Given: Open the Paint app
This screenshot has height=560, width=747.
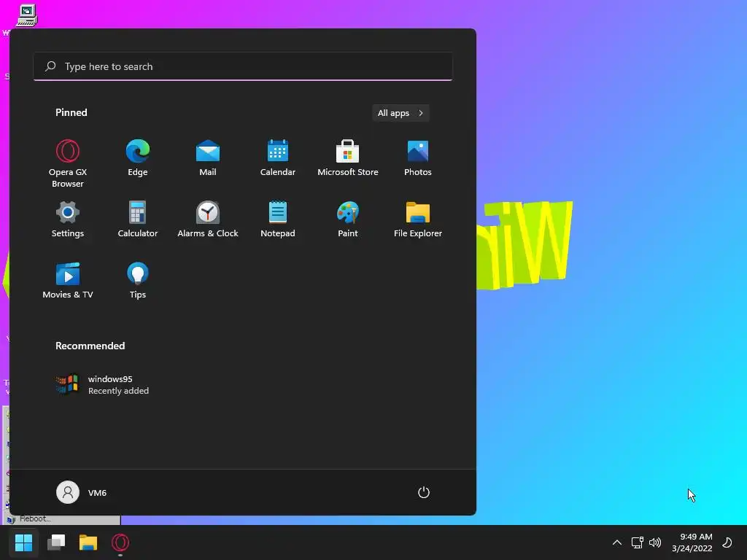Looking at the screenshot, I should tap(348, 219).
